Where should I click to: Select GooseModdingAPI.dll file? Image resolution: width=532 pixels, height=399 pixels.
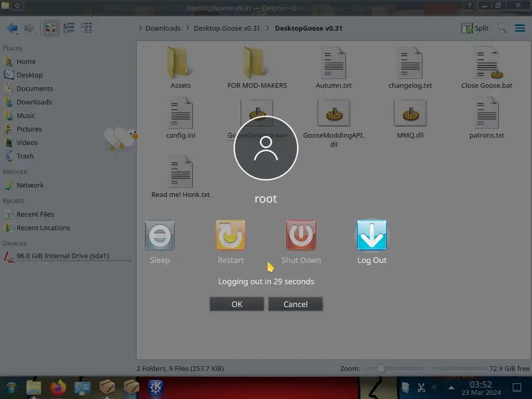[334, 123]
